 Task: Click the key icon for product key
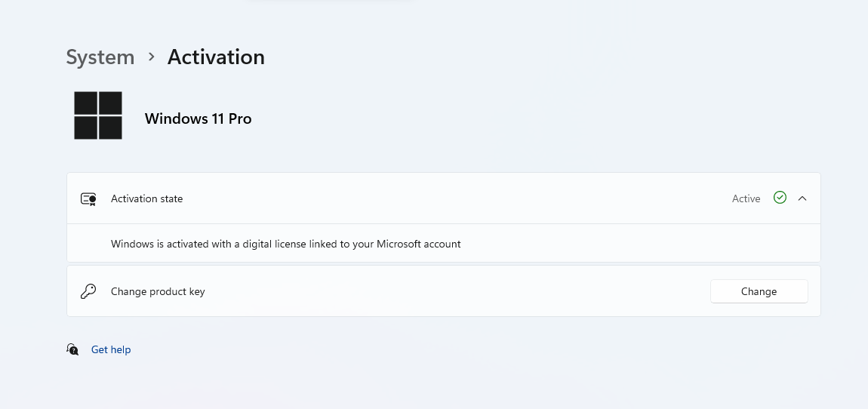point(88,291)
